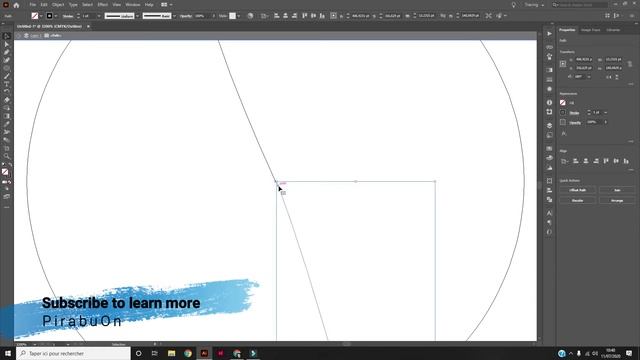This screenshot has height=360, width=640.
Task: Select the Rotate tool
Action: pyautogui.click(x=7, y=92)
